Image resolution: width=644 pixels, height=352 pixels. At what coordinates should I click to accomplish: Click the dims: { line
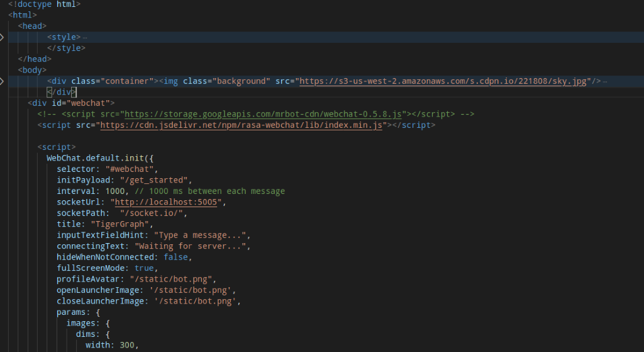click(x=93, y=334)
